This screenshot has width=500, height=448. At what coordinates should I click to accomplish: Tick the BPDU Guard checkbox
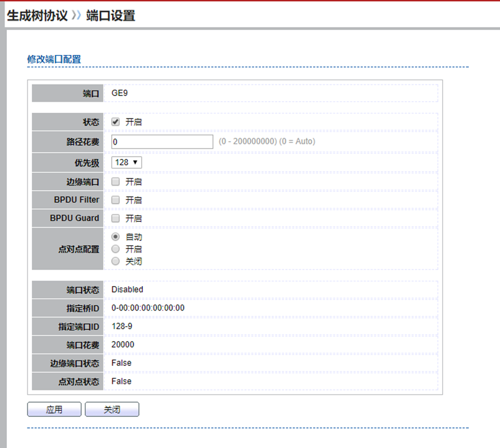(x=116, y=219)
